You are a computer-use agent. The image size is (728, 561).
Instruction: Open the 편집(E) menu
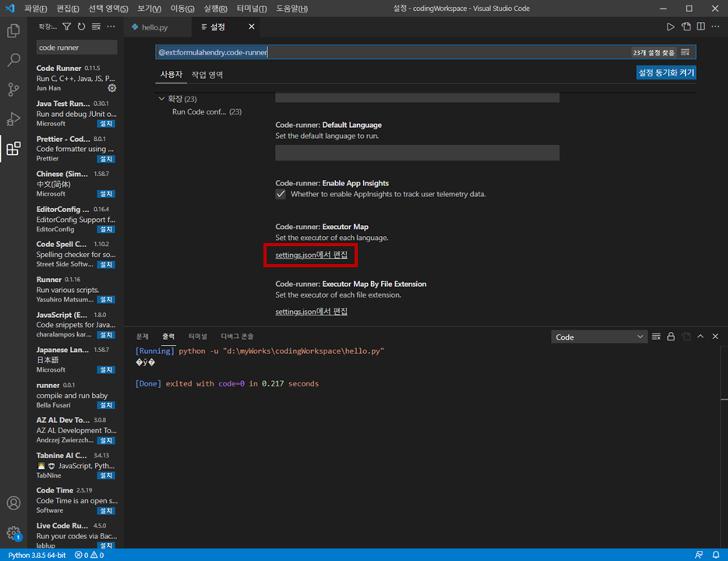[68, 9]
